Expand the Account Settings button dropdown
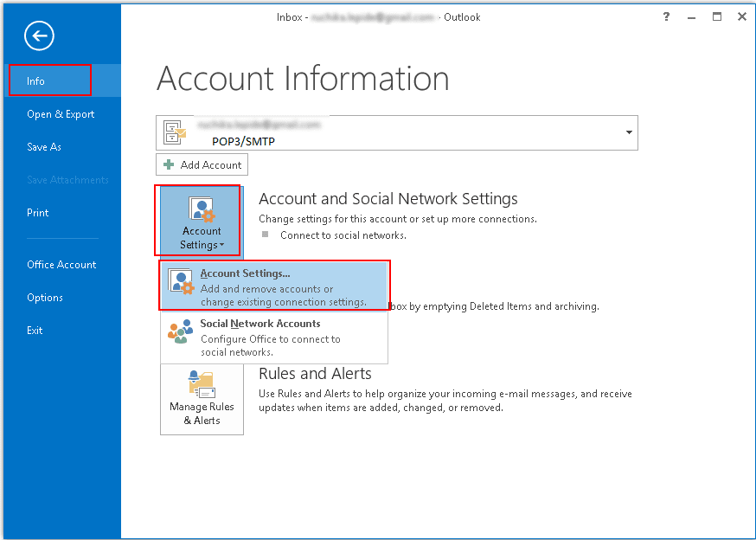The width and height of the screenshot is (756, 540). pyautogui.click(x=221, y=244)
